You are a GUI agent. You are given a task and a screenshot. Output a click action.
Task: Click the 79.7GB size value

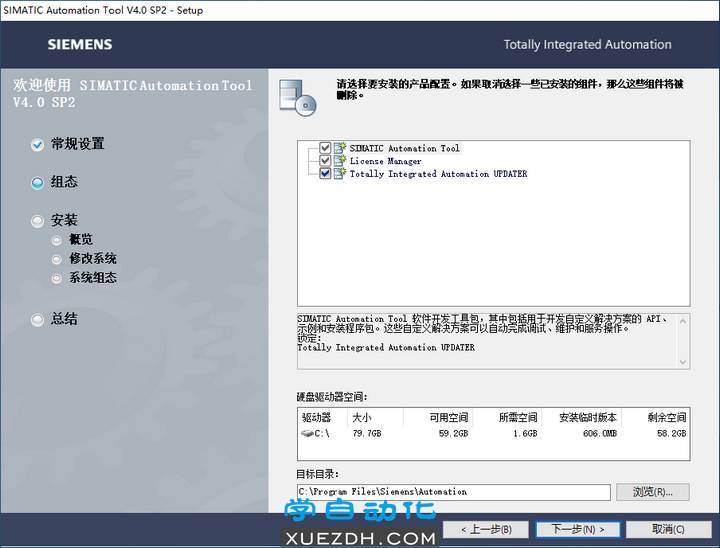pyautogui.click(x=367, y=433)
